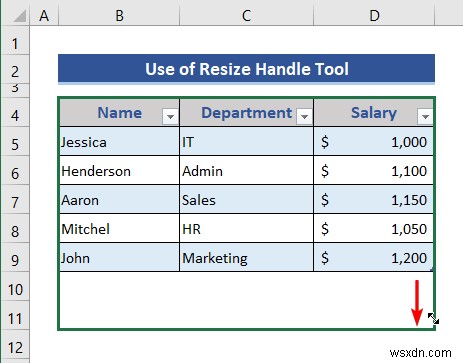This screenshot has width=463, height=363.
Task: Click the select-all corner triangle
Action: [x=20, y=16]
